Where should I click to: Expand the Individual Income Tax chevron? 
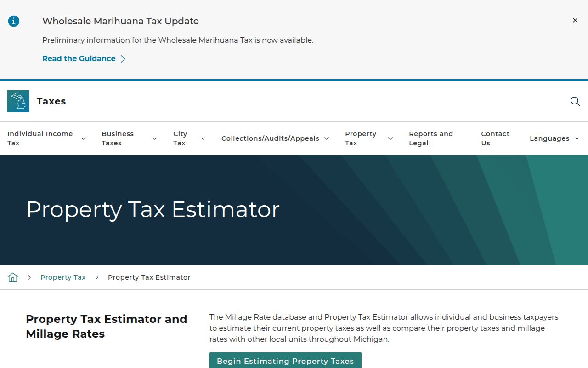83,138
